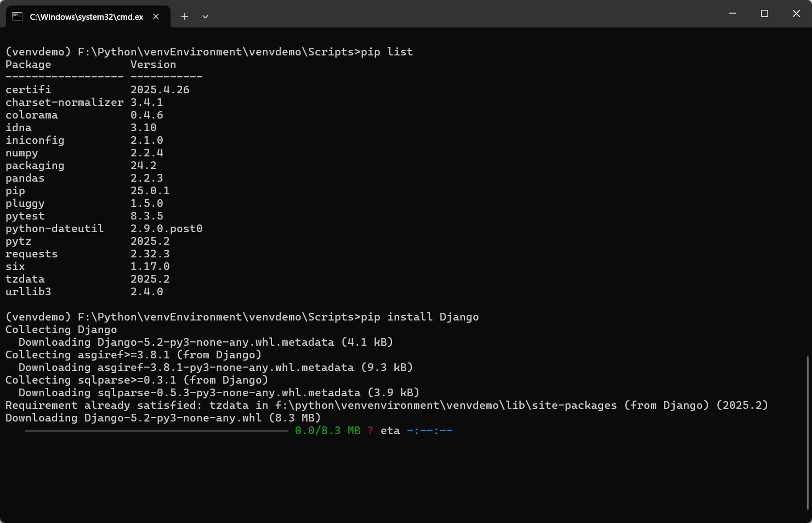Select the C:\Windows\system32\cmd.exe tab title
812x523 pixels.
tap(86, 16)
